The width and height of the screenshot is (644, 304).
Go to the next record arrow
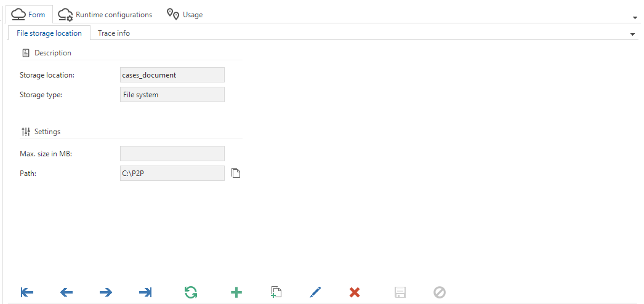(106, 292)
